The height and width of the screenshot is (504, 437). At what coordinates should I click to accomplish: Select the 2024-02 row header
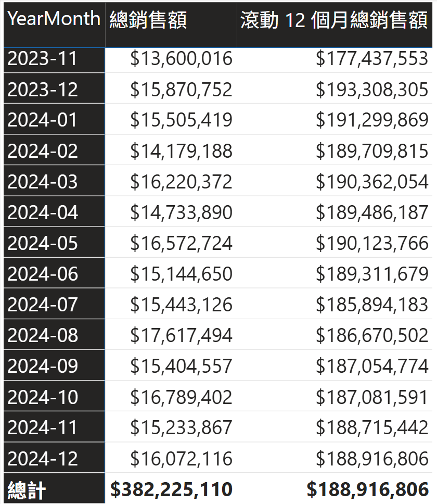coord(54,150)
